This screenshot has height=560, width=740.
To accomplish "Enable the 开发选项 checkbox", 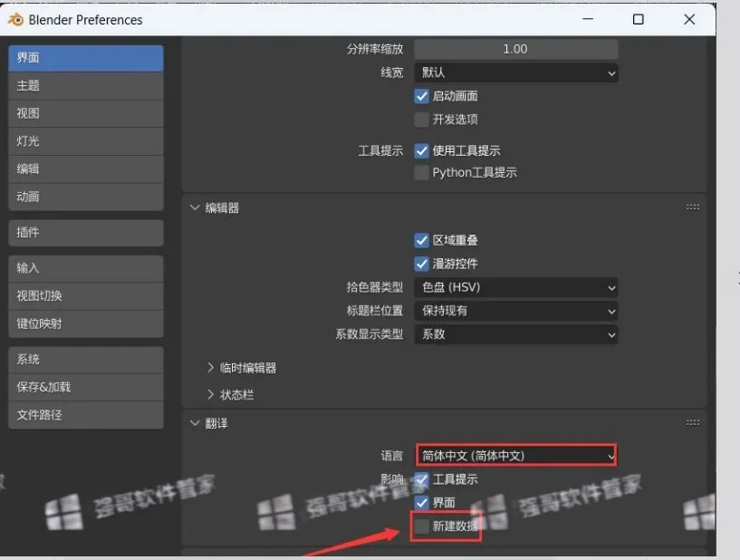I will [421, 120].
